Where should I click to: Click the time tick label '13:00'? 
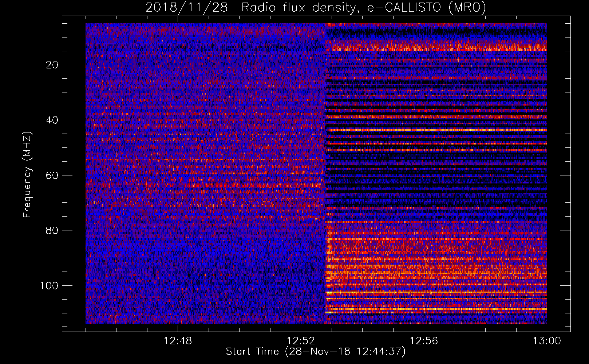(547, 341)
